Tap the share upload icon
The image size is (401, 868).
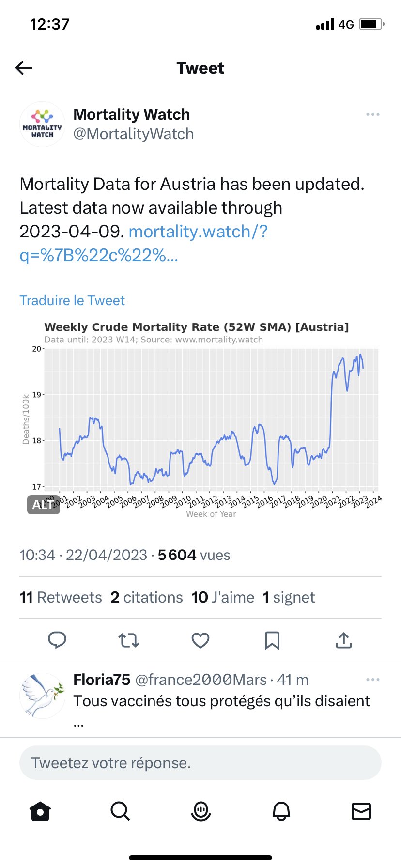[343, 640]
